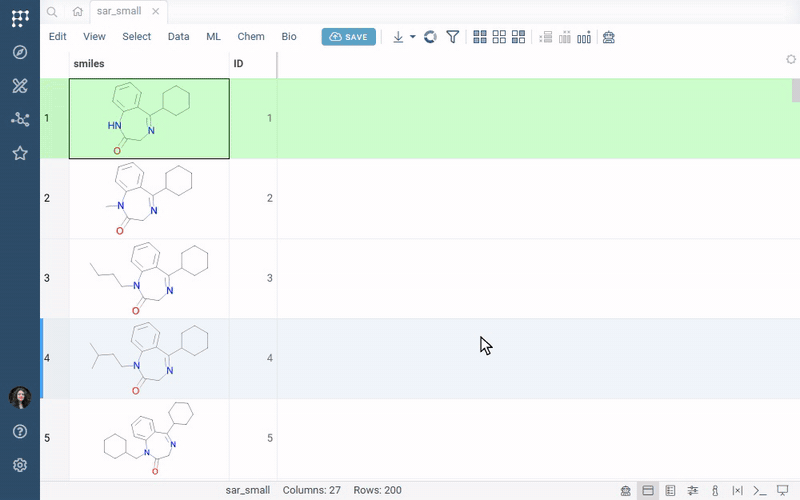Click Rows: 200 in the status bar
Viewport: 800px width, 500px height.
click(x=377, y=490)
